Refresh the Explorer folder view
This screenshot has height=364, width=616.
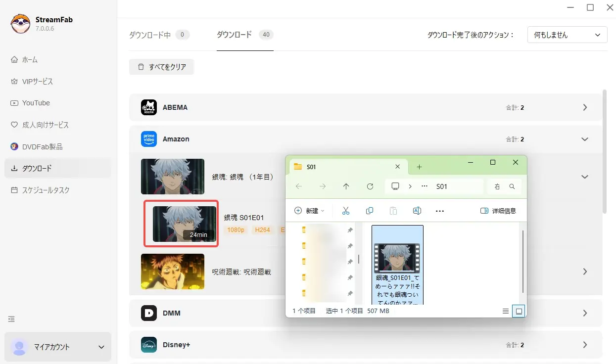[x=370, y=186]
